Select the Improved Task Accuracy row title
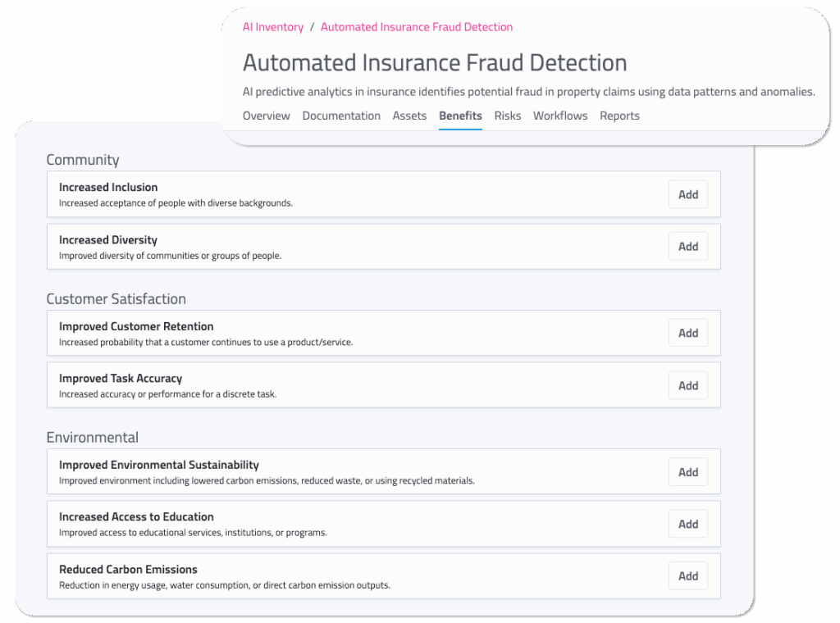840x623 pixels. [121, 379]
